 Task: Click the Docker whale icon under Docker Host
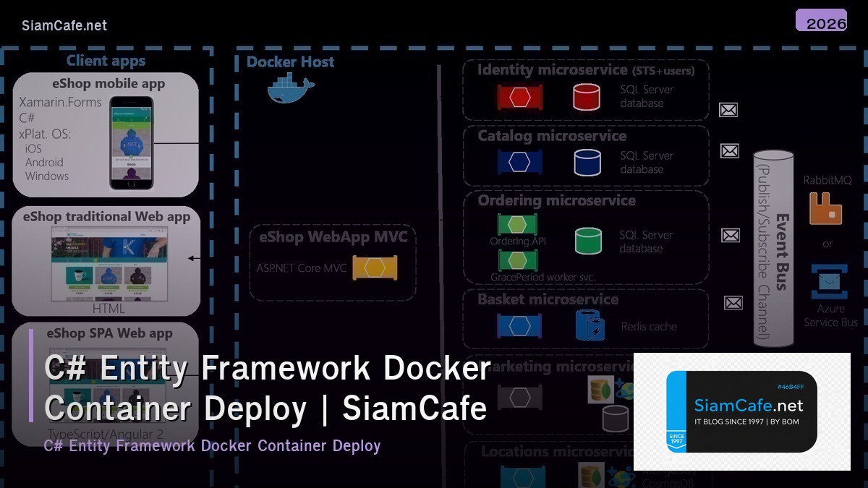click(x=288, y=90)
